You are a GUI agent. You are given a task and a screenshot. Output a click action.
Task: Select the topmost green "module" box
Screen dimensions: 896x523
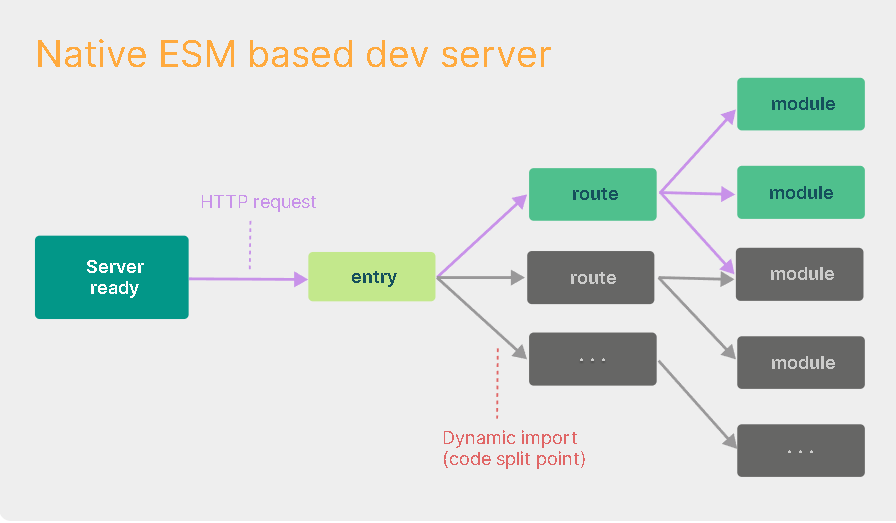pyautogui.click(x=801, y=104)
